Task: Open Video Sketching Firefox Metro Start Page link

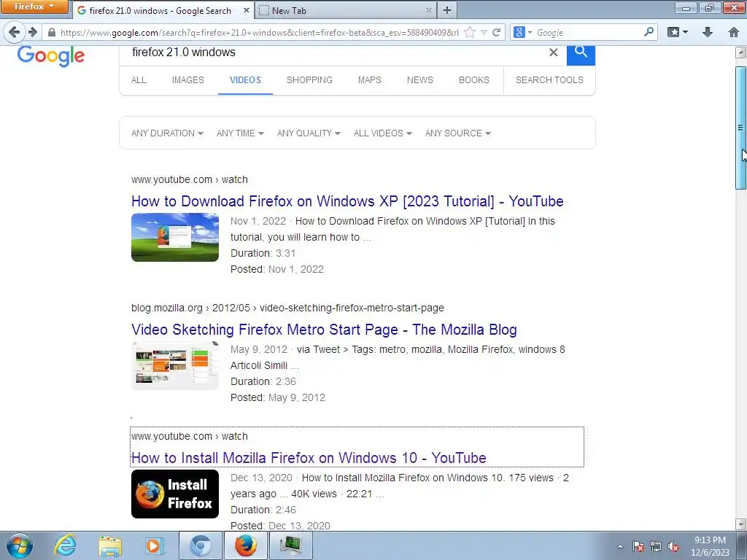Action: tap(324, 330)
